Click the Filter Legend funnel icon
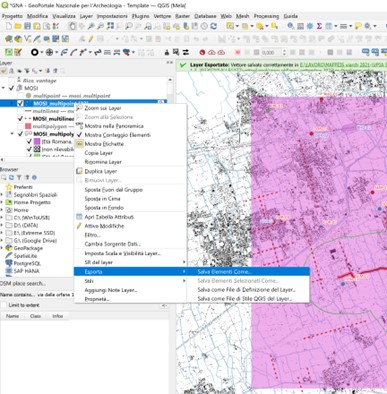Viewport: 387px width, 394px height. click(27, 71)
